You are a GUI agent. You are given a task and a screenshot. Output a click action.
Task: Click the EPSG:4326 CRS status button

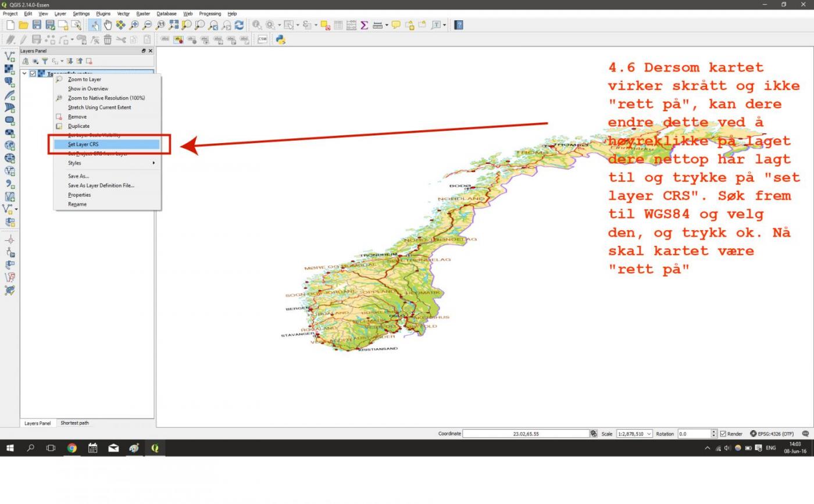(x=772, y=434)
